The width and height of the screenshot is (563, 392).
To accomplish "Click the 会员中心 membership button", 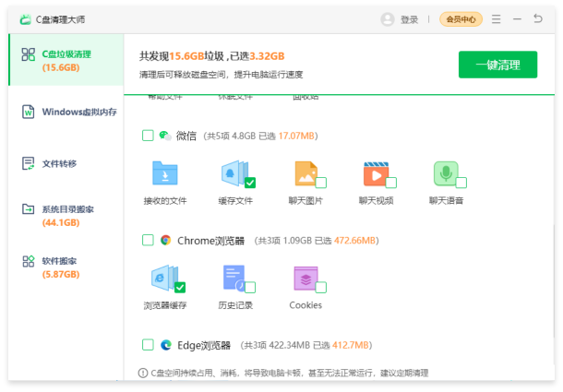I will click(x=461, y=19).
